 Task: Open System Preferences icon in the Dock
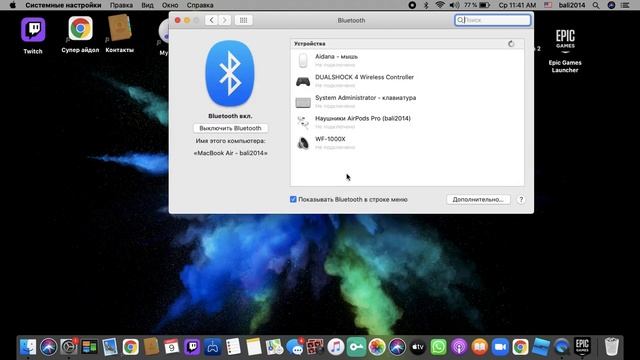(x=69, y=347)
